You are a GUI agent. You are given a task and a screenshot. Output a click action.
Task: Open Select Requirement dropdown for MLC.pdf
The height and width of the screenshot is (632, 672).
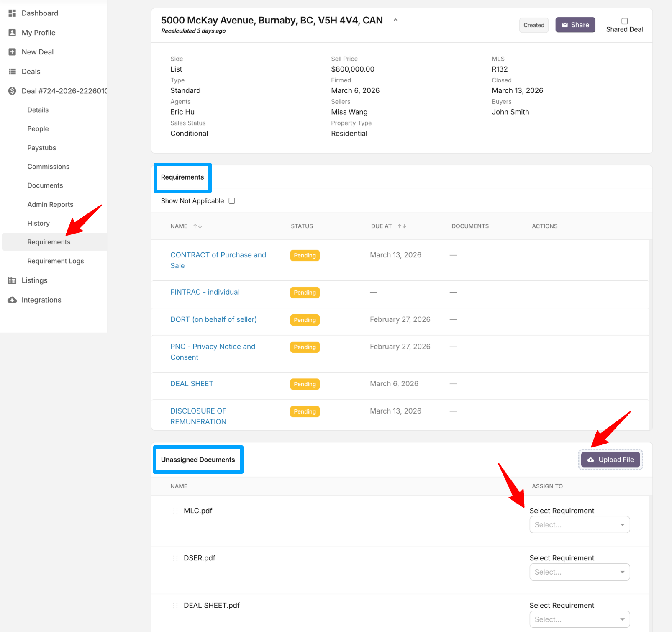point(579,525)
